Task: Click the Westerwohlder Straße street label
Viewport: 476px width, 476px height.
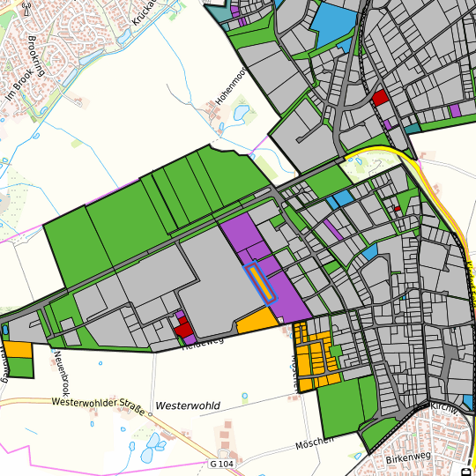Action: point(99,405)
